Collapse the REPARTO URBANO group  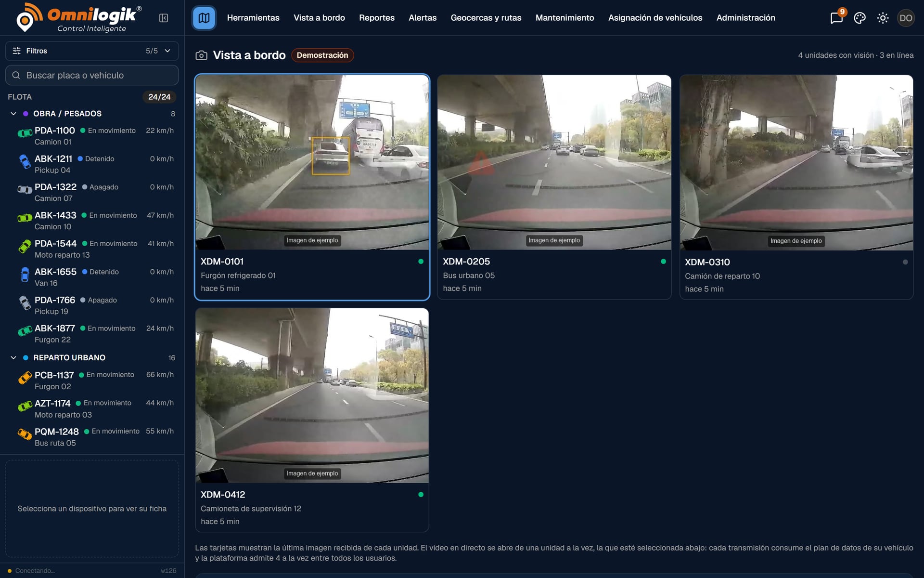pyautogui.click(x=13, y=358)
